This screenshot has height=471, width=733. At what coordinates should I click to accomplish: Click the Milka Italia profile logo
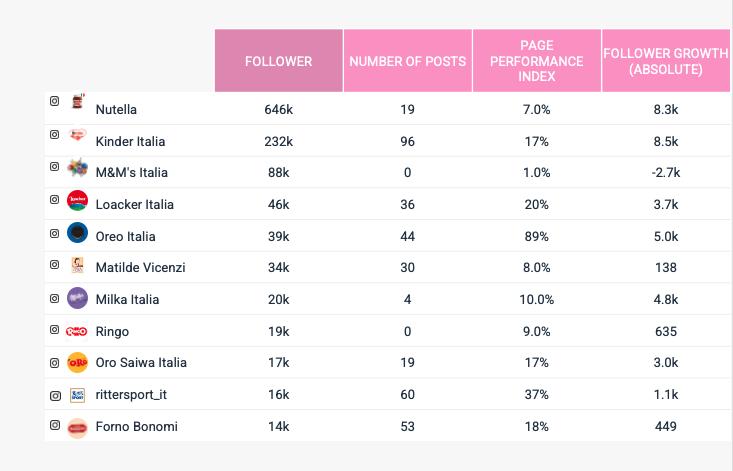coord(77,297)
